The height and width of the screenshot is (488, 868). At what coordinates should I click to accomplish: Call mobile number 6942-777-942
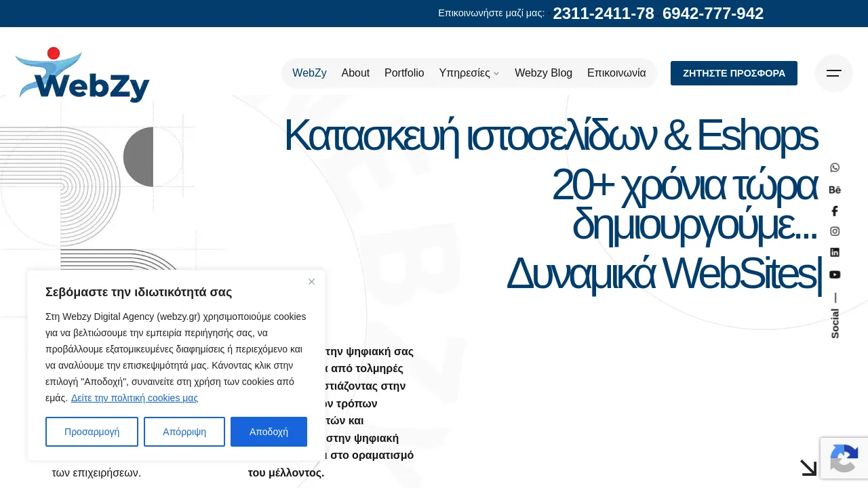click(x=713, y=14)
